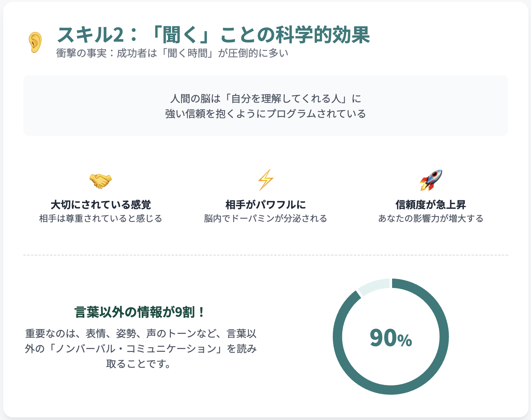Image resolution: width=531 pixels, height=420 pixels.
Task: Click the light unfilled segment of the donut chart
Action: click(x=374, y=286)
